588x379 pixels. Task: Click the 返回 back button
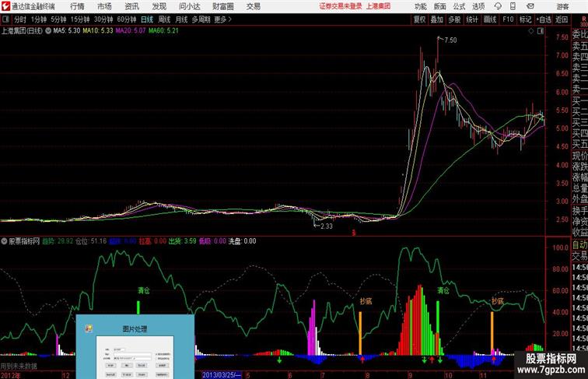click(562, 19)
